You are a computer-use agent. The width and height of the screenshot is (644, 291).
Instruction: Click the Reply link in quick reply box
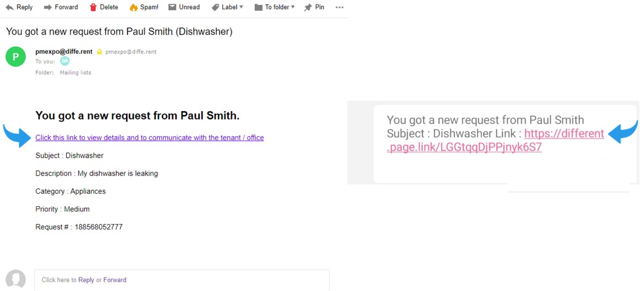(86, 280)
